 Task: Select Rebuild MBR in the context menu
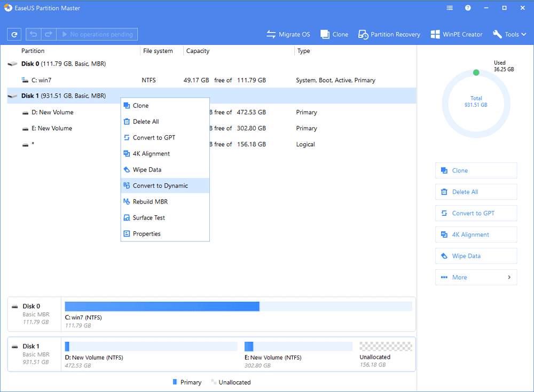tap(165, 202)
